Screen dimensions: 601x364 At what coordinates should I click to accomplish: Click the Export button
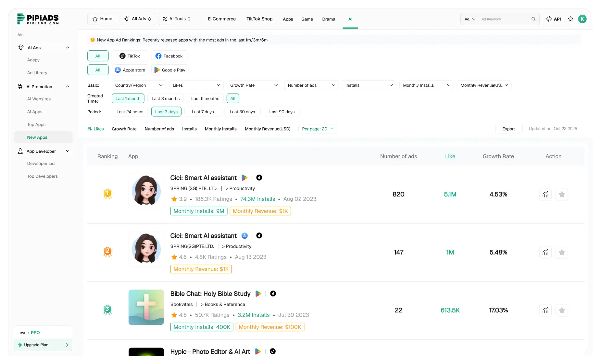(x=508, y=129)
